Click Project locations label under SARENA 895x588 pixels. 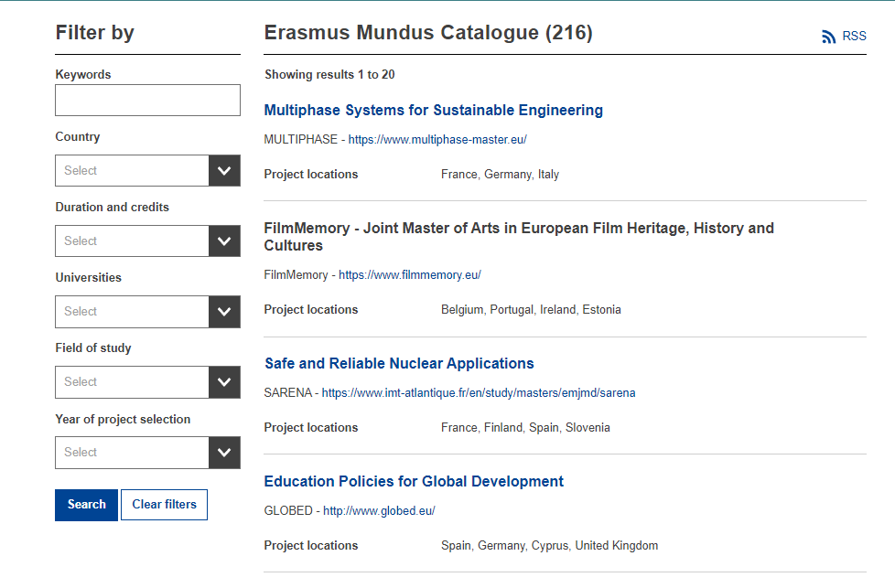pos(310,428)
